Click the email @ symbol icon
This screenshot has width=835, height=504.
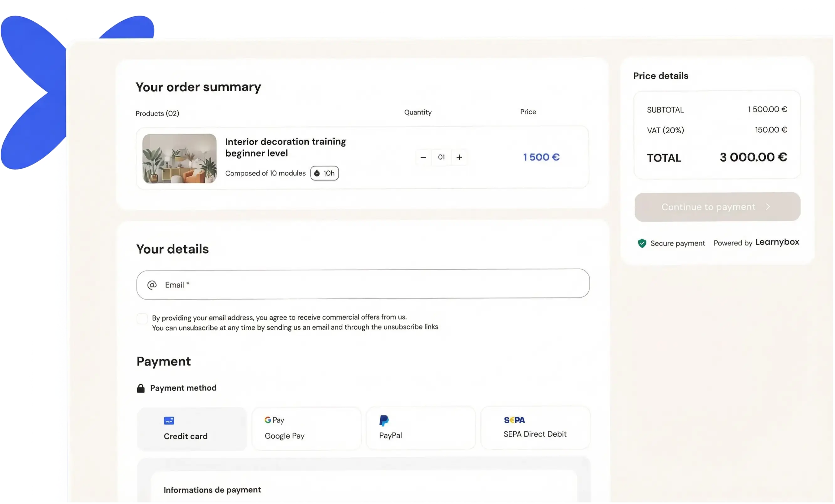152,285
